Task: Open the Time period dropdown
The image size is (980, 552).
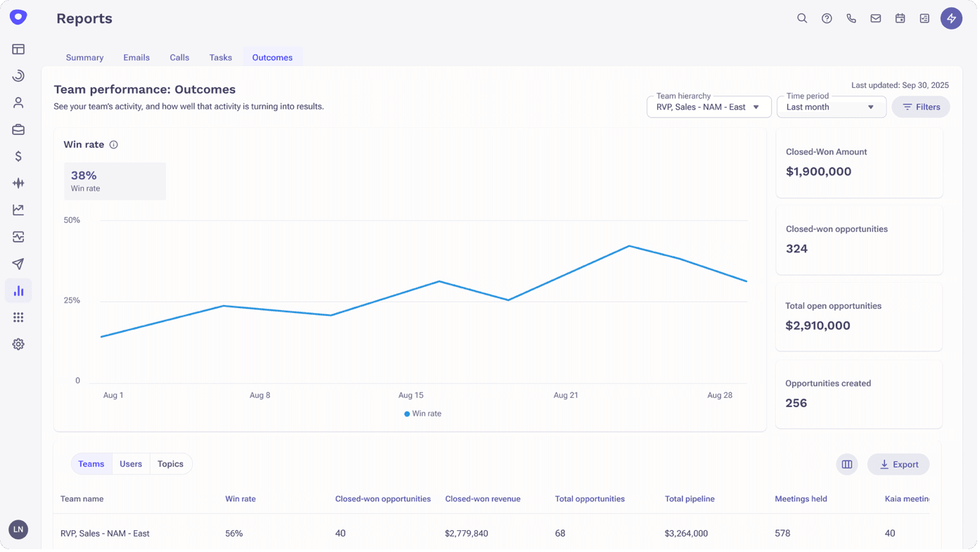Action: click(x=831, y=107)
